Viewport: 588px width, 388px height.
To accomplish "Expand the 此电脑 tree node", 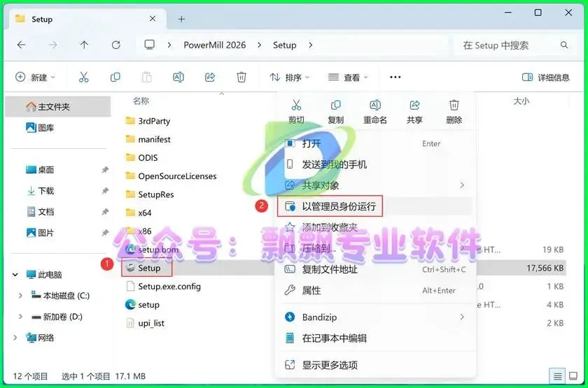I will pos(15,275).
